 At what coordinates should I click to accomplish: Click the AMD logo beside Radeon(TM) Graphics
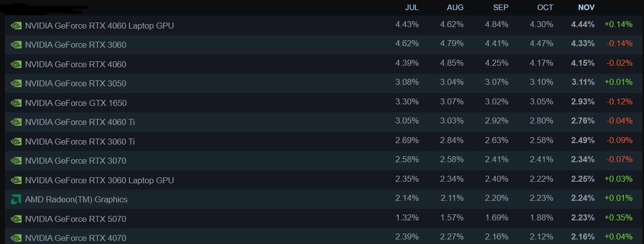[x=16, y=199]
